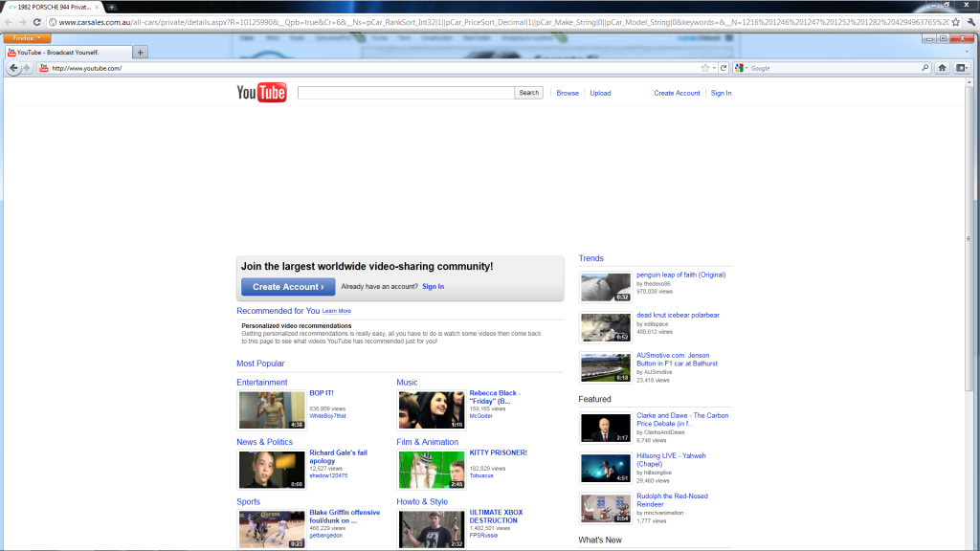980x551 pixels.
Task: Go to the Firefox home page icon
Action: [x=942, y=68]
